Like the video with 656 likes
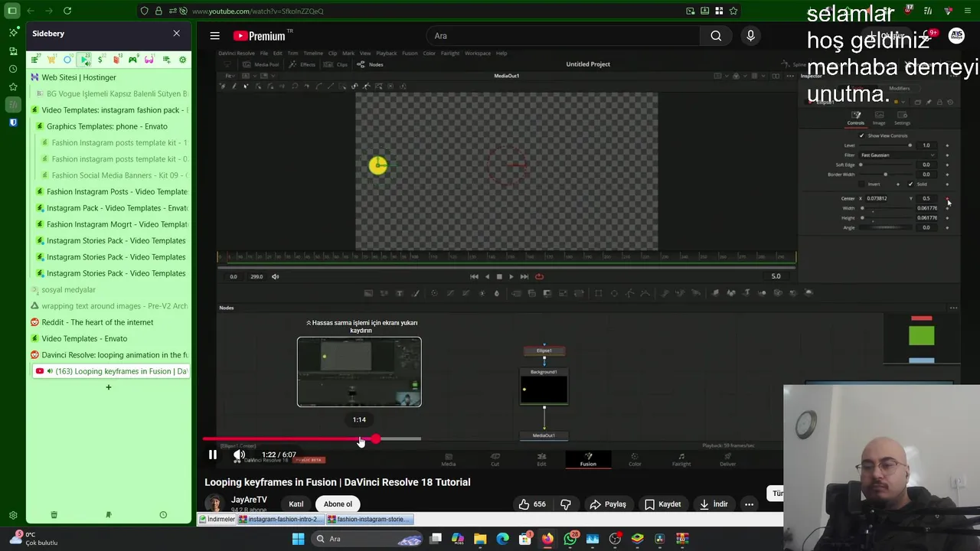This screenshot has height=551, width=980. tap(532, 504)
